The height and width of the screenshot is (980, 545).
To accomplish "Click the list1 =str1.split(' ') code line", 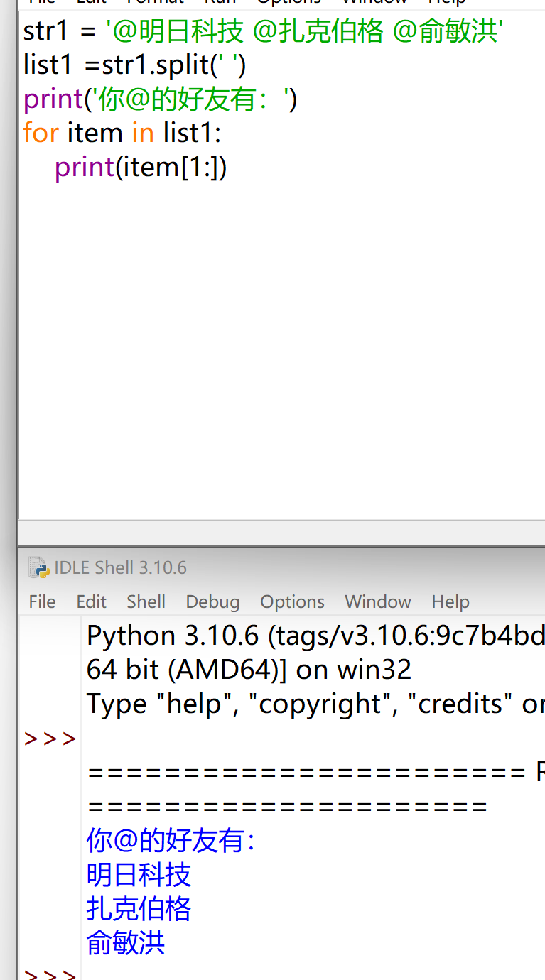I will [134, 65].
